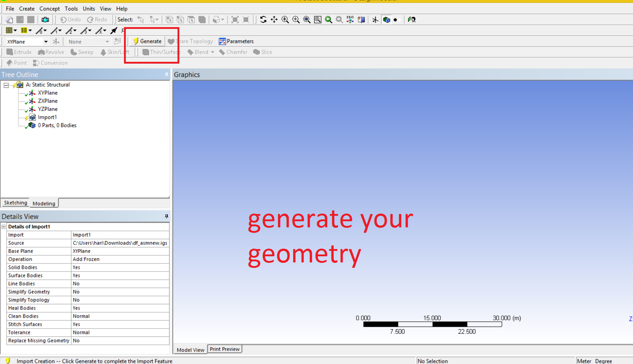Image resolution: width=633 pixels, height=364 pixels.
Task: Click the display edge direction arrow icon
Action: [x=114, y=31]
